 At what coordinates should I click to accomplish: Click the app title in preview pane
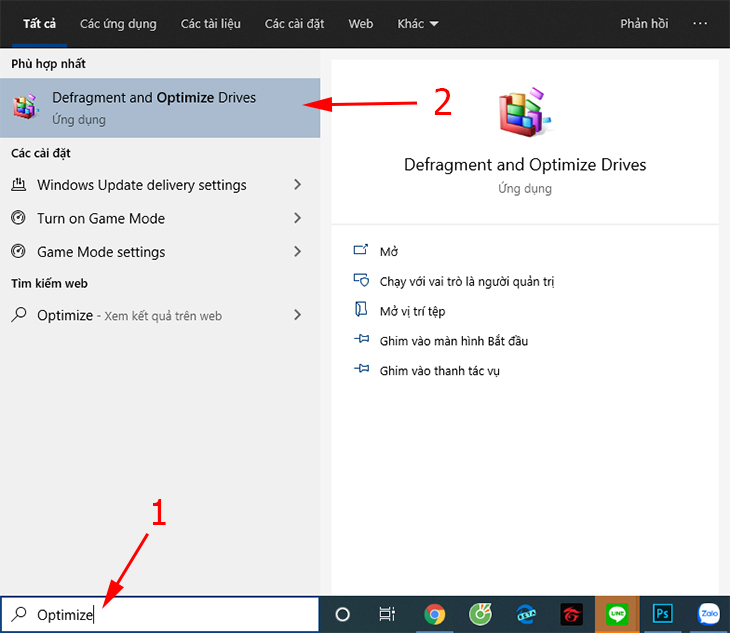pyautogui.click(x=525, y=165)
